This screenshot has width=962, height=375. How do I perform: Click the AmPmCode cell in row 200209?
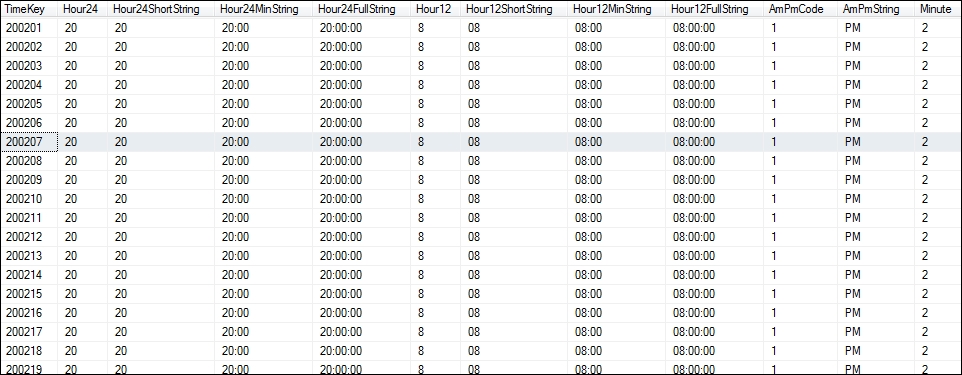[x=801, y=180]
